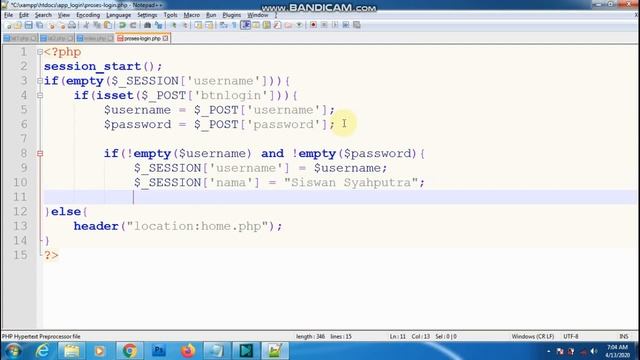Click line number 13 in the margin
This screenshot has height=360, width=640.
pyautogui.click(x=20, y=226)
